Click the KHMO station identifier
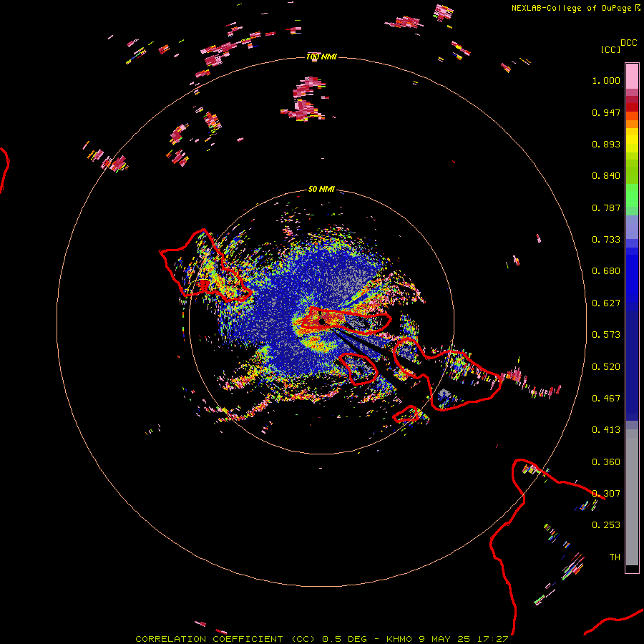Image resolution: width=644 pixels, height=644 pixels. [399, 639]
